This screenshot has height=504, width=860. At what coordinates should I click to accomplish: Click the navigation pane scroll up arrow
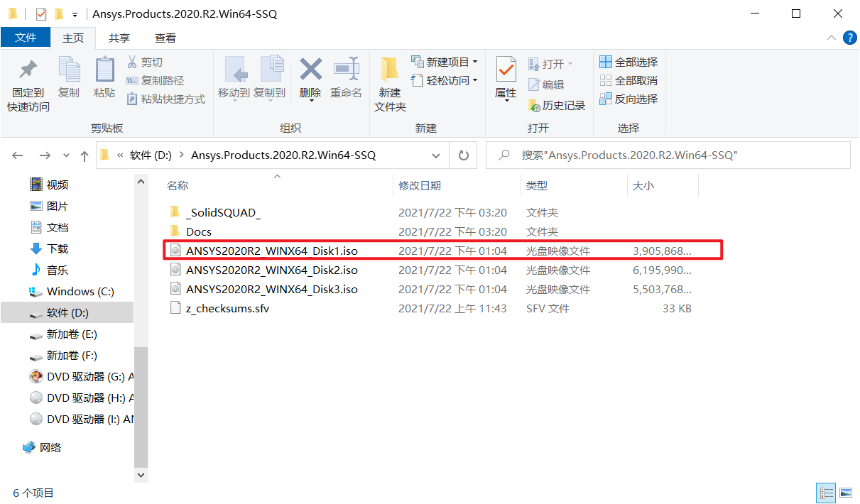pyautogui.click(x=141, y=182)
